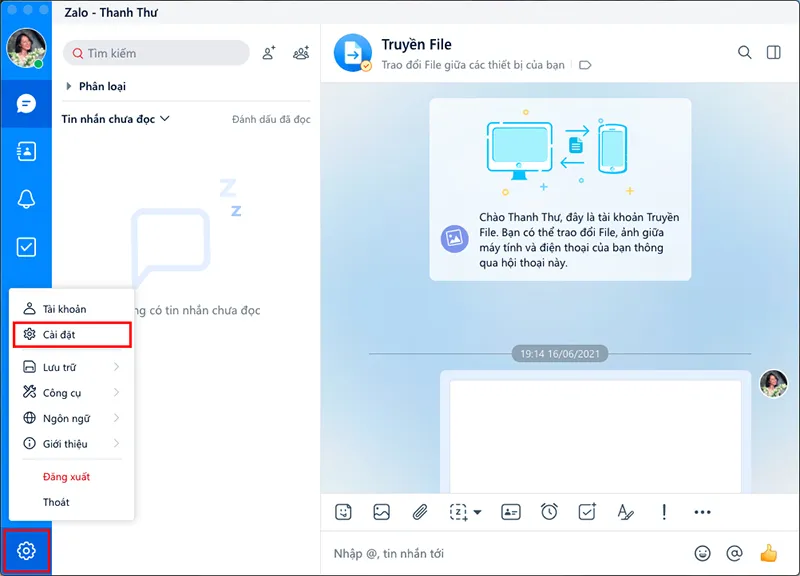Click Đánh dấu đã đọc link
The height and width of the screenshot is (576, 800).
[x=271, y=120]
